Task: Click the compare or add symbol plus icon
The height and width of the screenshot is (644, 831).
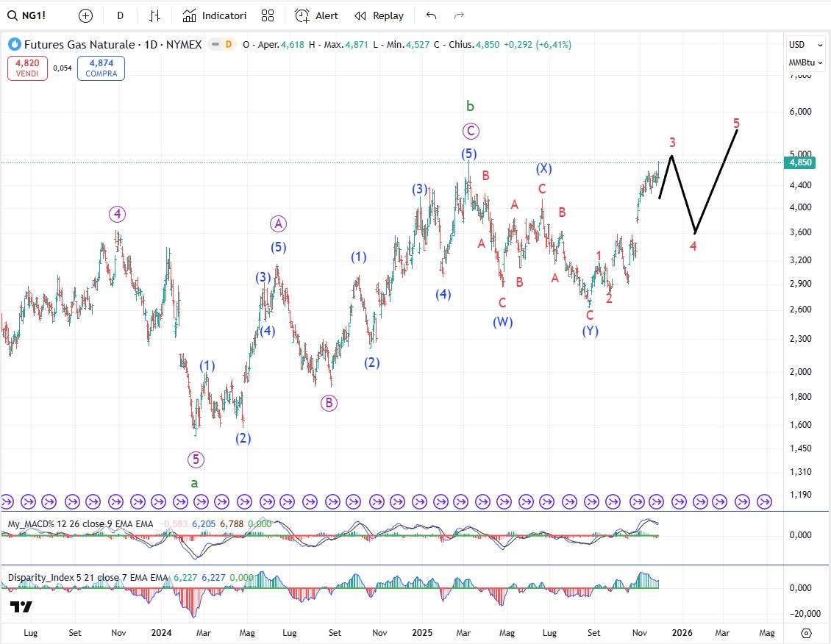Action: point(85,15)
